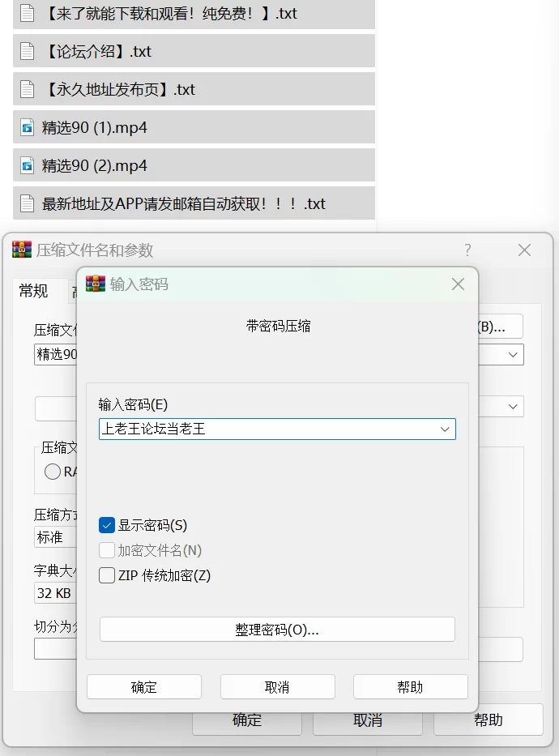
Task: Open the archive name dropdown behind the dialog
Action: pyautogui.click(x=513, y=355)
